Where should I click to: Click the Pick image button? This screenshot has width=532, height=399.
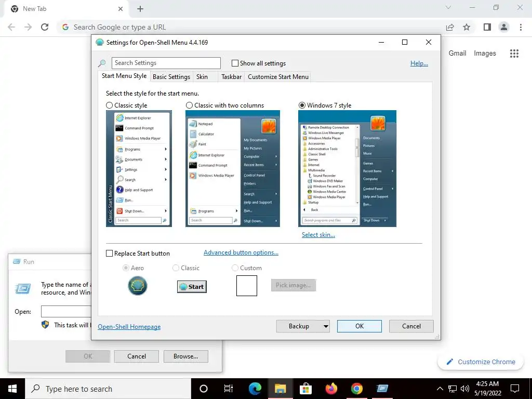click(x=294, y=285)
